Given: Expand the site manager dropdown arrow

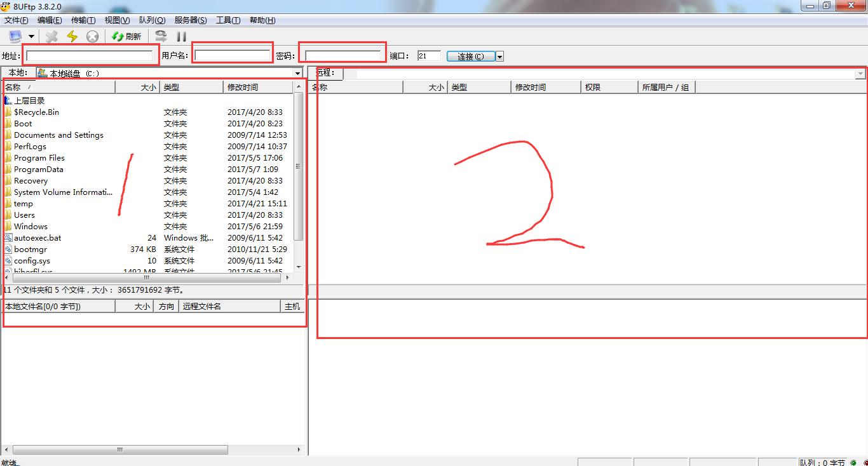Looking at the screenshot, I should click(31, 37).
